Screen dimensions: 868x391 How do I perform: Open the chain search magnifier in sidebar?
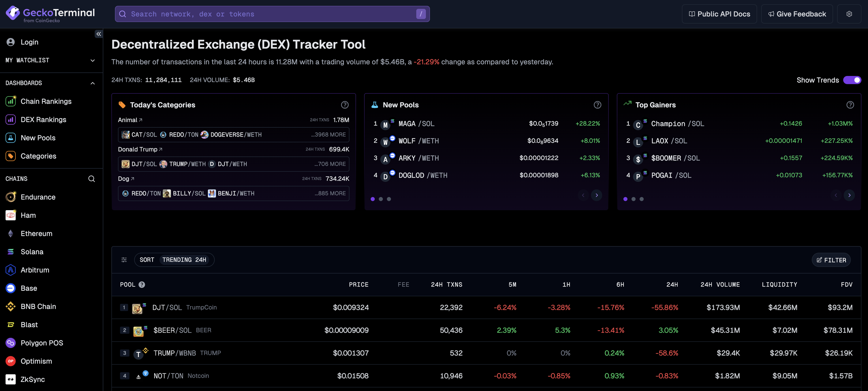[x=92, y=179]
